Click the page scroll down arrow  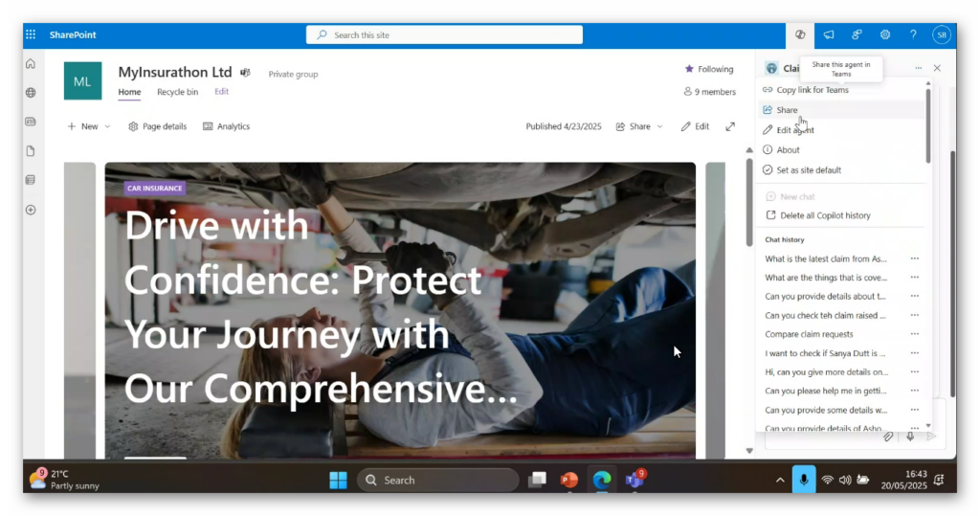point(749,450)
